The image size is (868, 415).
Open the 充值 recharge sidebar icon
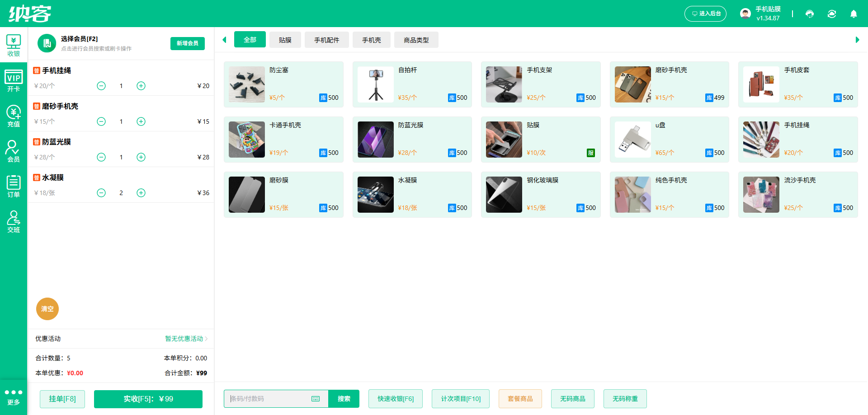(14, 116)
